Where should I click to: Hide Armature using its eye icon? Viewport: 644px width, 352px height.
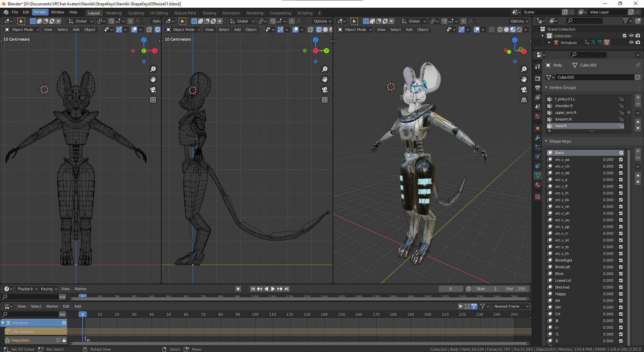(x=631, y=43)
